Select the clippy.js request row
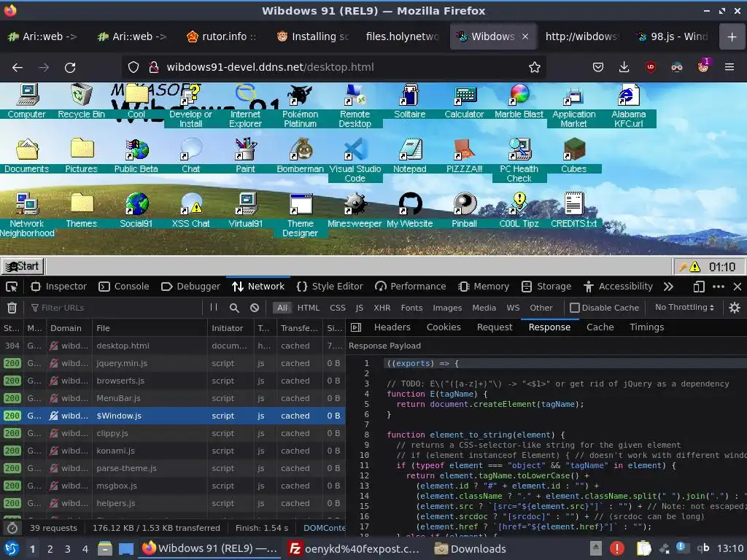The image size is (747, 560). click(x=172, y=433)
